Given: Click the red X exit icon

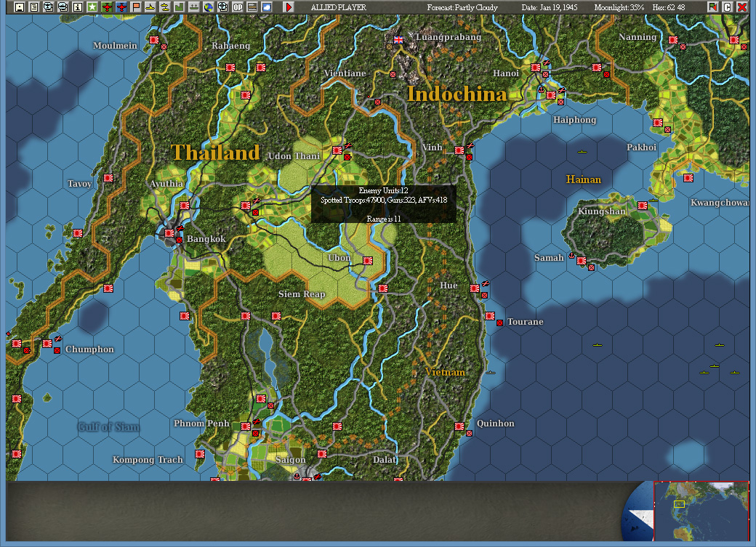Looking at the screenshot, I should [x=742, y=7].
